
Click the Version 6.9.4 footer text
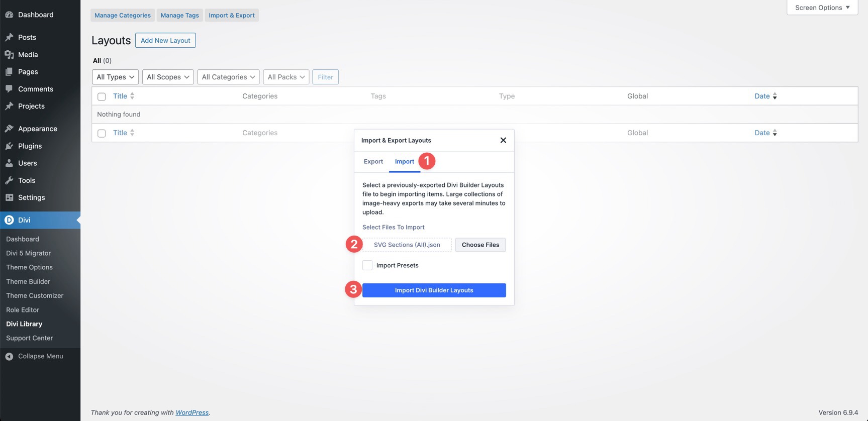(838, 412)
